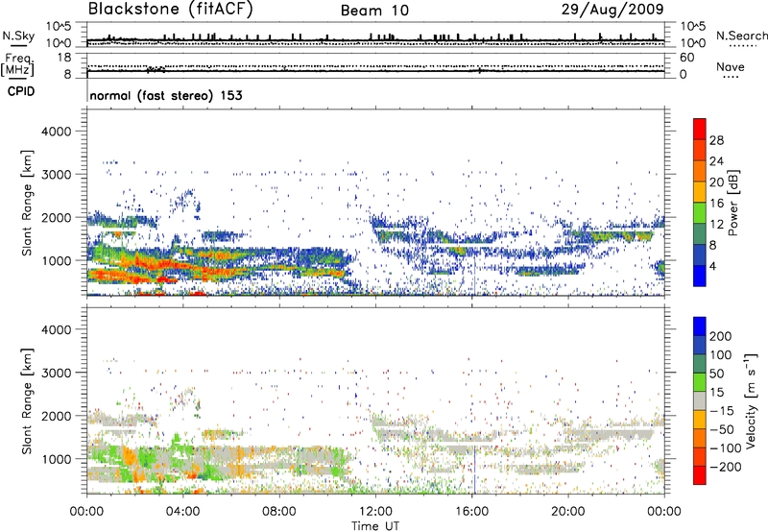Screen dimensions: 768x532
Task: Click the '18' frequency axis value
Action: coord(64,58)
